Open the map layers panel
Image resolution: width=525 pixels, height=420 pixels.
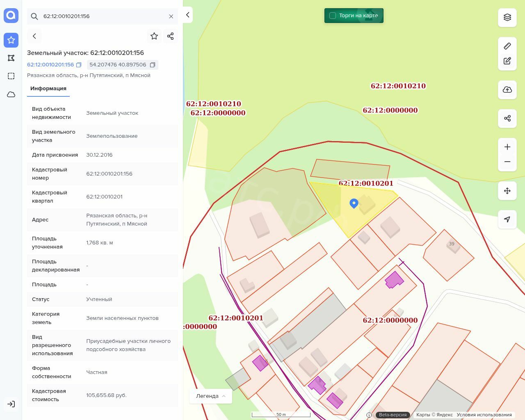(x=507, y=17)
